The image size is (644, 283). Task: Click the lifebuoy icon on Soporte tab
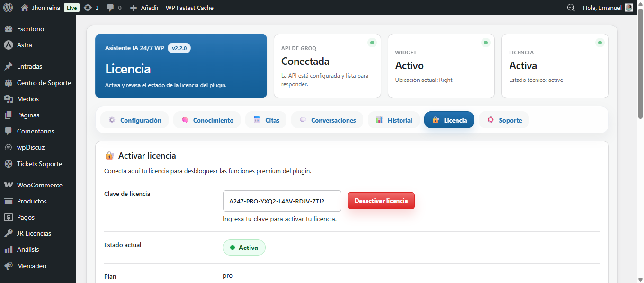pyautogui.click(x=490, y=120)
